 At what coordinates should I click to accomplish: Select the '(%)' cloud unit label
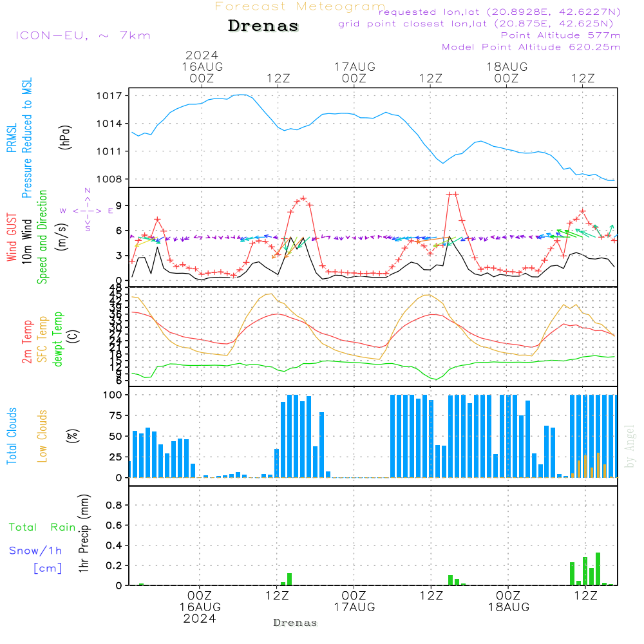72,436
